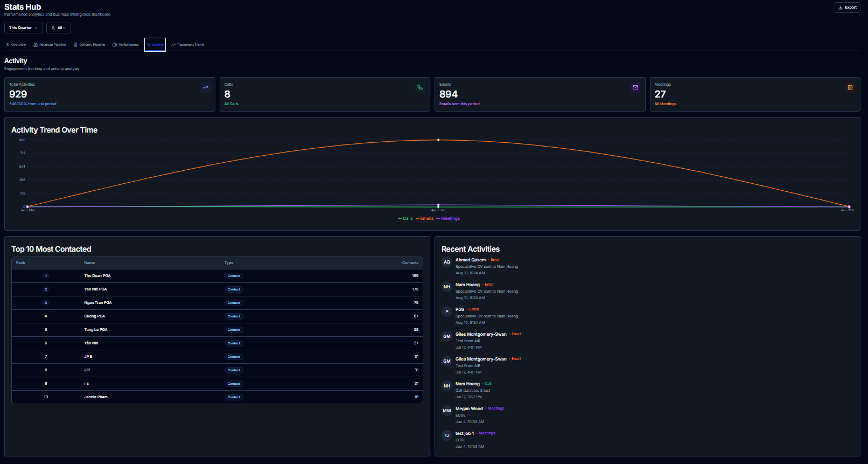
Task: Open the Revenue Pipeline tab
Action: pyautogui.click(x=50, y=45)
